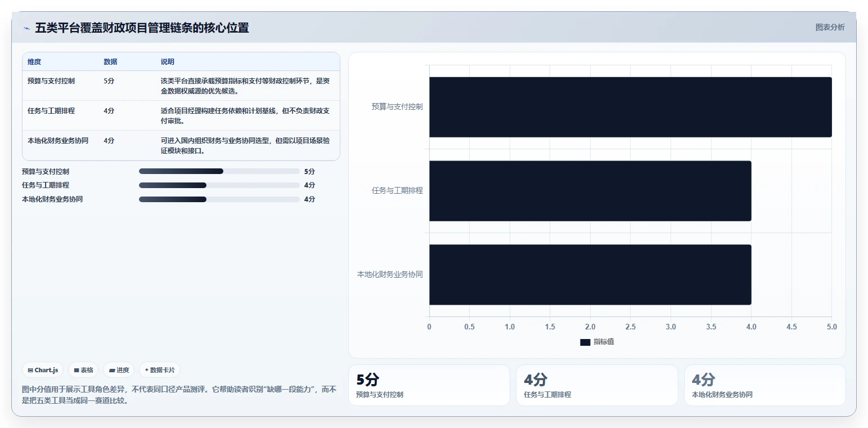Select the 表格 tag chip
This screenshot has width=868, height=428.
coord(83,370)
